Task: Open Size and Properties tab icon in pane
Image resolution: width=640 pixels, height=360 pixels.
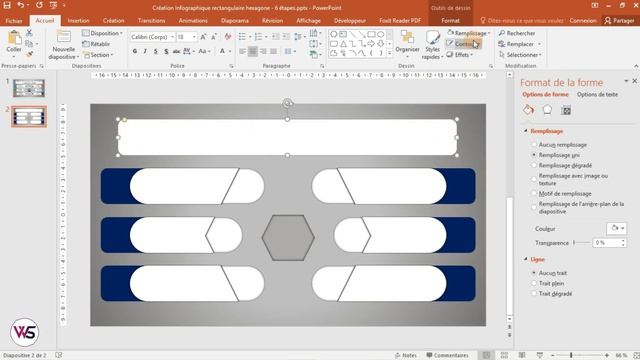Action: [566, 110]
